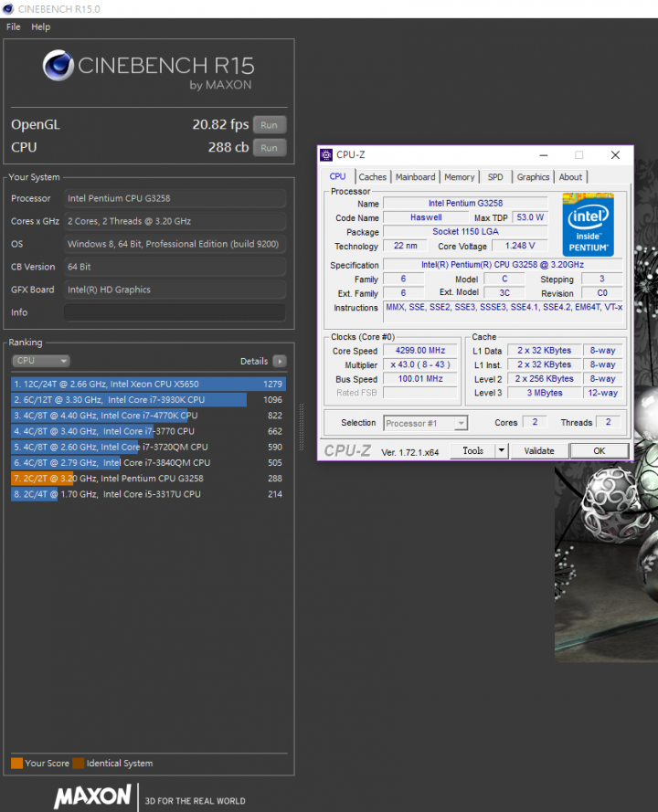Click the Cinebench window title bar icon
This screenshot has width=658, height=812.
8,9
